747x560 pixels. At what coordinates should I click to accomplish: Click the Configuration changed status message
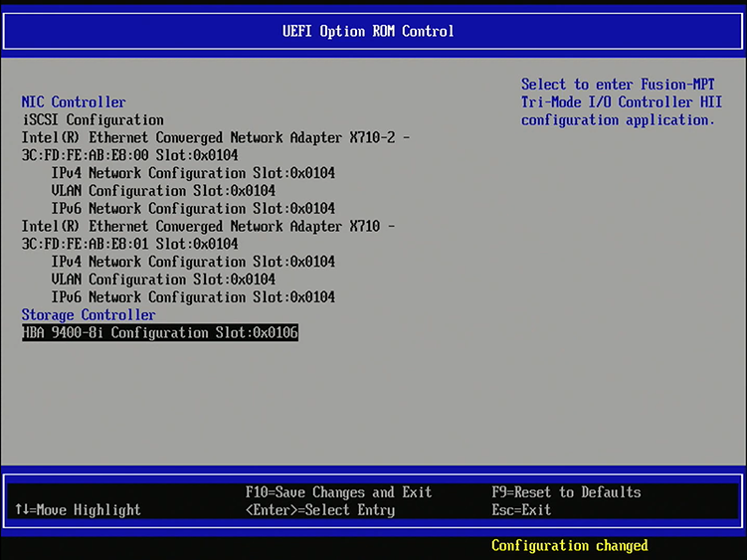(569, 545)
